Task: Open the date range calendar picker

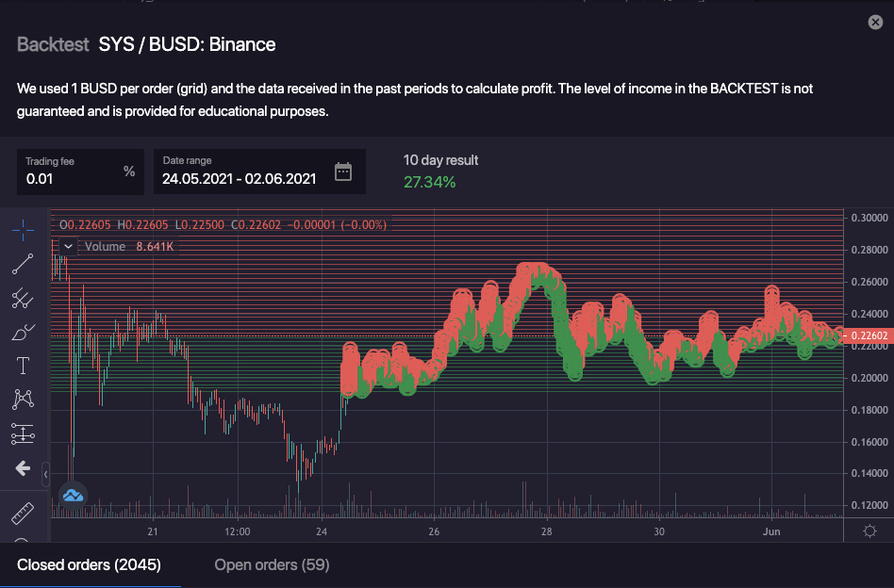Action: tap(343, 171)
